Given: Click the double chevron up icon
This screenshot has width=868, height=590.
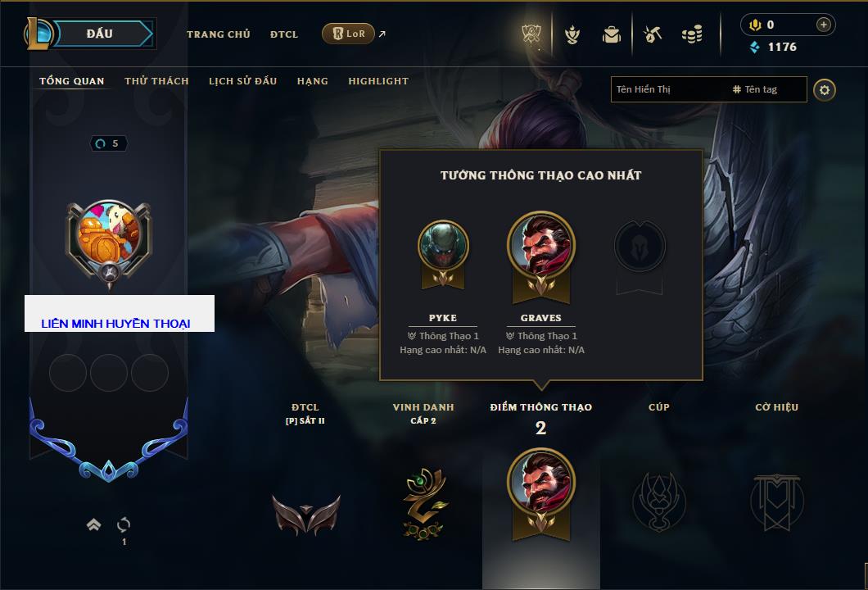Looking at the screenshot, I should tap(93, 524).
